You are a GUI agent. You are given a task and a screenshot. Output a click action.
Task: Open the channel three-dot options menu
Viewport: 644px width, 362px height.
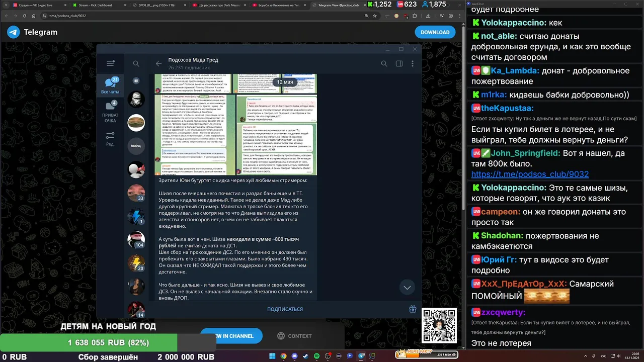point(413,64)
